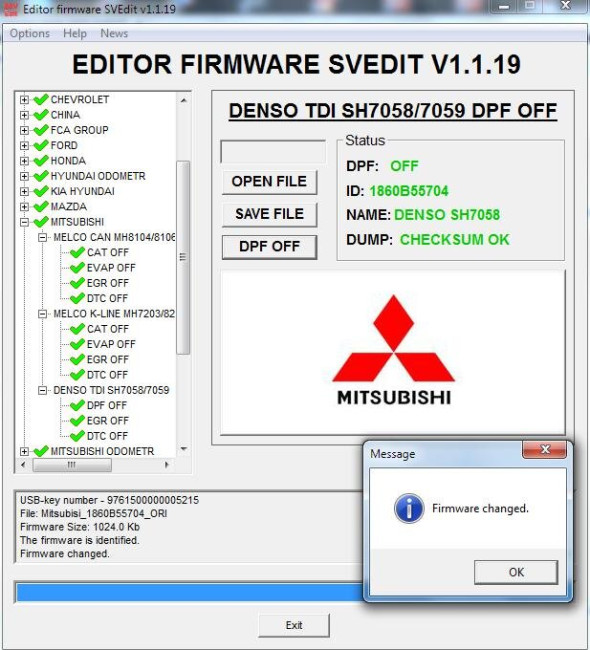Collapse the DENSO TDI SH7058/7059 node
The image size is (590, 650).
[x=42, y=390]
